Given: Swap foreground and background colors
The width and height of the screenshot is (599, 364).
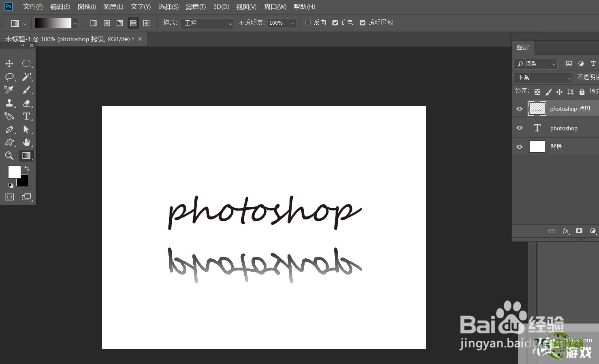Looking at the screenshot, I should point(27,168).
